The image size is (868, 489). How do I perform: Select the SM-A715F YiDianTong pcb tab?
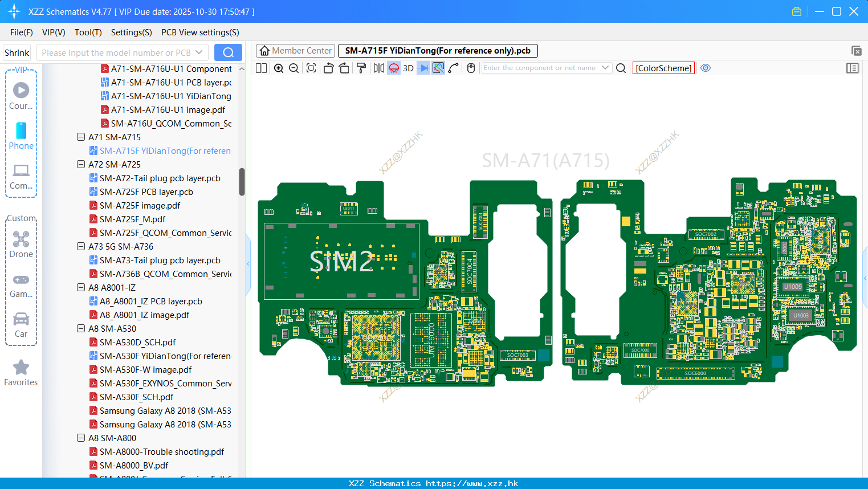(438, 51)
